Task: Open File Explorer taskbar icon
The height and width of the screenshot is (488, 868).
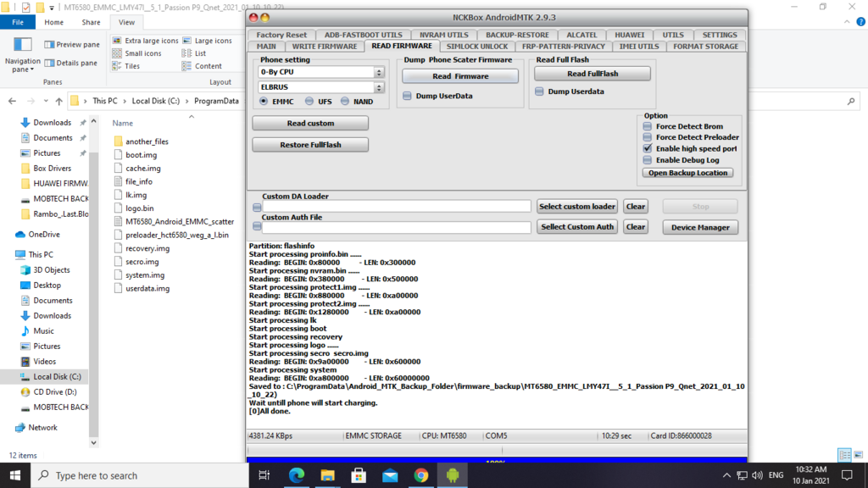Action: pyautogui.click(x=328, y=475)
